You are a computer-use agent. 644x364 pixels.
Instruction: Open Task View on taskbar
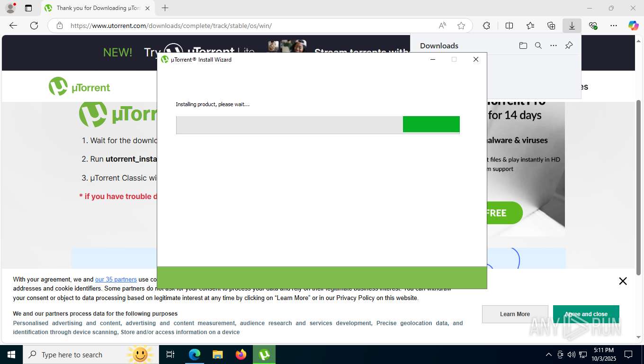pos(170,355)
